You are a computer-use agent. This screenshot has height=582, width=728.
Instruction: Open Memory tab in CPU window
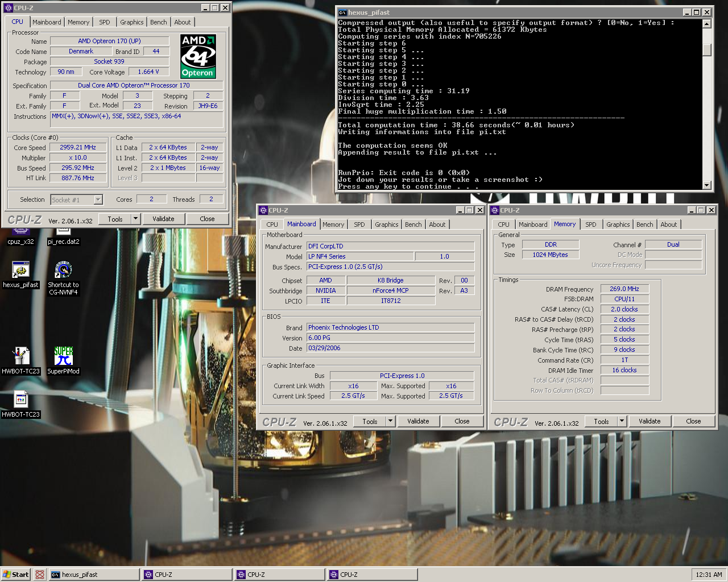[x=78, y=22]
